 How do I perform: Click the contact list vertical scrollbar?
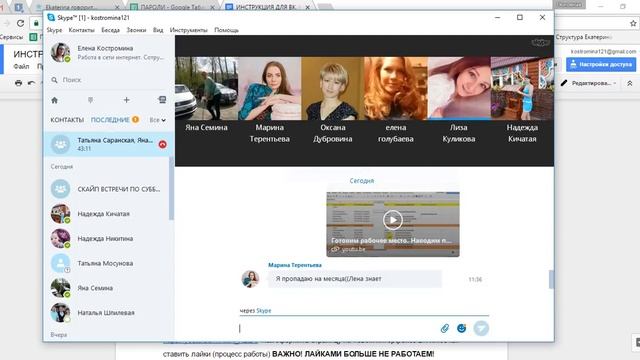click(171, 188)
